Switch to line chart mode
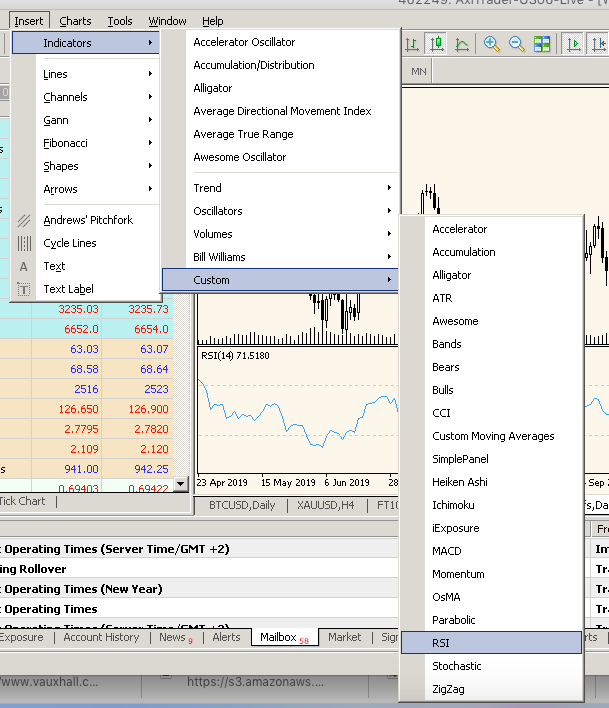This screenshot has height=708, width=609. coord(462,44)
